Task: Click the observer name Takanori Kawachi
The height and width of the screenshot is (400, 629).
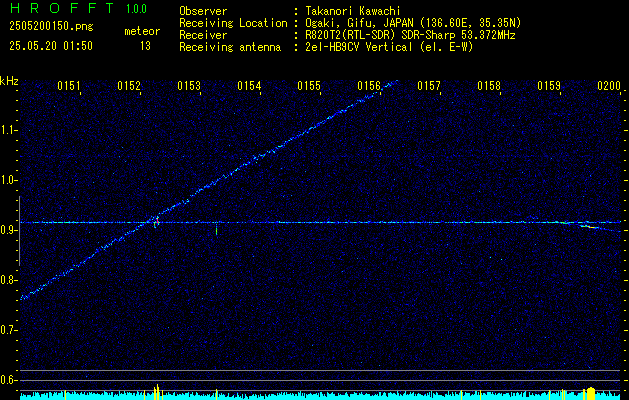Action: coord(352,11)
